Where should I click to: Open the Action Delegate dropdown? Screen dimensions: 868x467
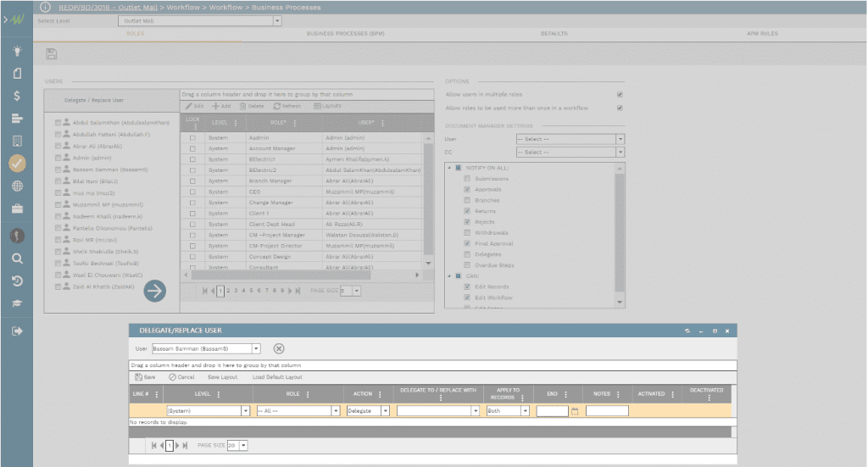386,411
